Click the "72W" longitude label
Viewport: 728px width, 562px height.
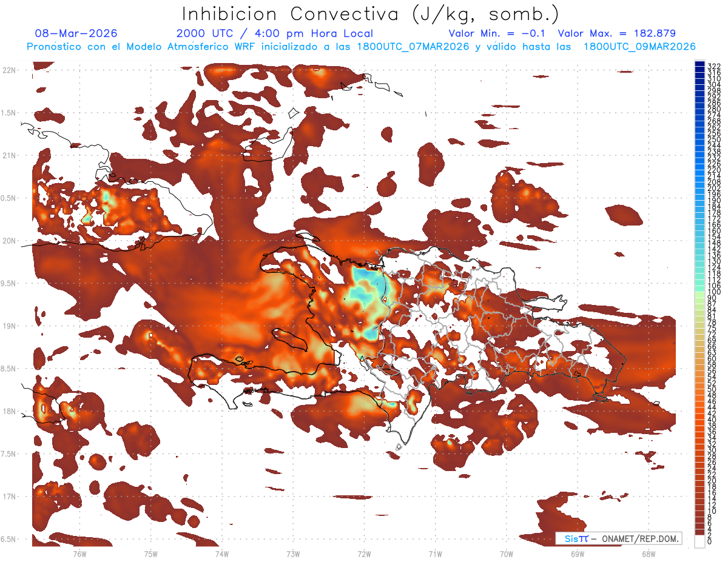[364, 554]
